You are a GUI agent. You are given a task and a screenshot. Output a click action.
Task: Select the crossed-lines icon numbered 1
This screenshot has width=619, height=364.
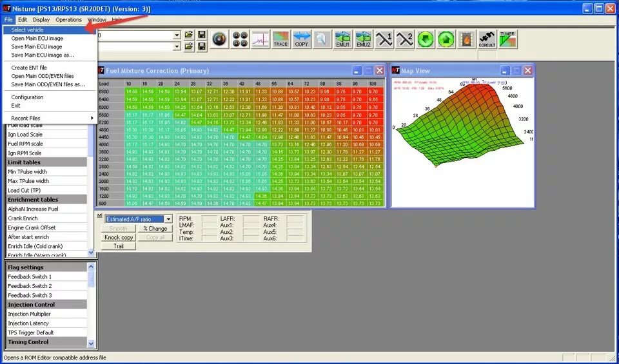[384, 39]
